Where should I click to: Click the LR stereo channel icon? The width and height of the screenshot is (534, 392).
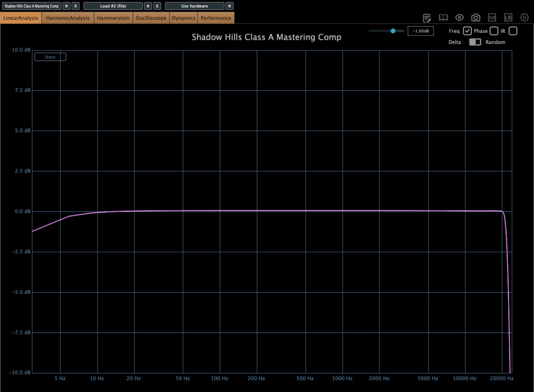508,18
